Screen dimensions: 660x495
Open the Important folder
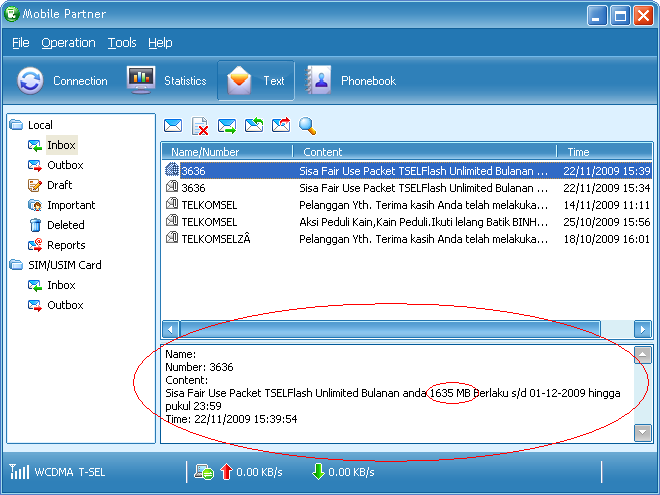pyautogui.click(x=71, y=205)
